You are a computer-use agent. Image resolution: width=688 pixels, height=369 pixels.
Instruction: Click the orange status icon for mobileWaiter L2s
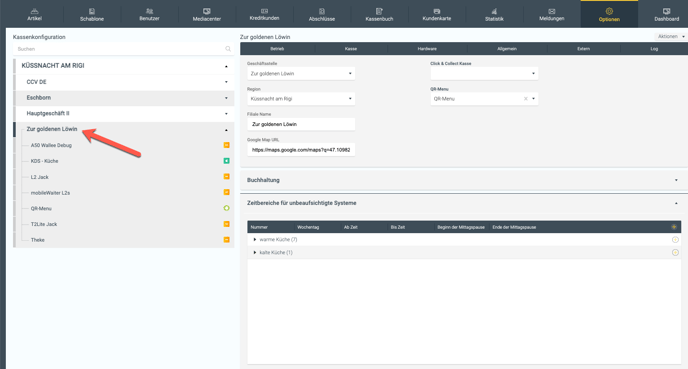(226, 192)
